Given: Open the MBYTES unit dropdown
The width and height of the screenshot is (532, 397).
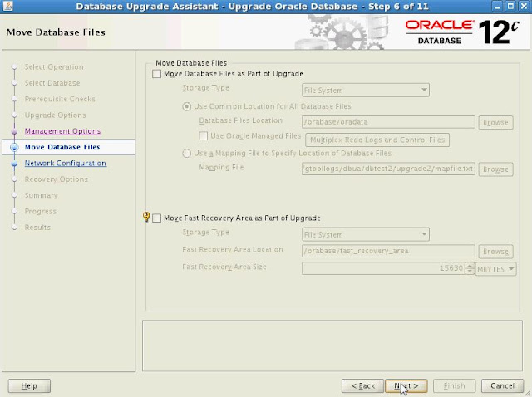Looking at the screenshot, I should [495, 269].
